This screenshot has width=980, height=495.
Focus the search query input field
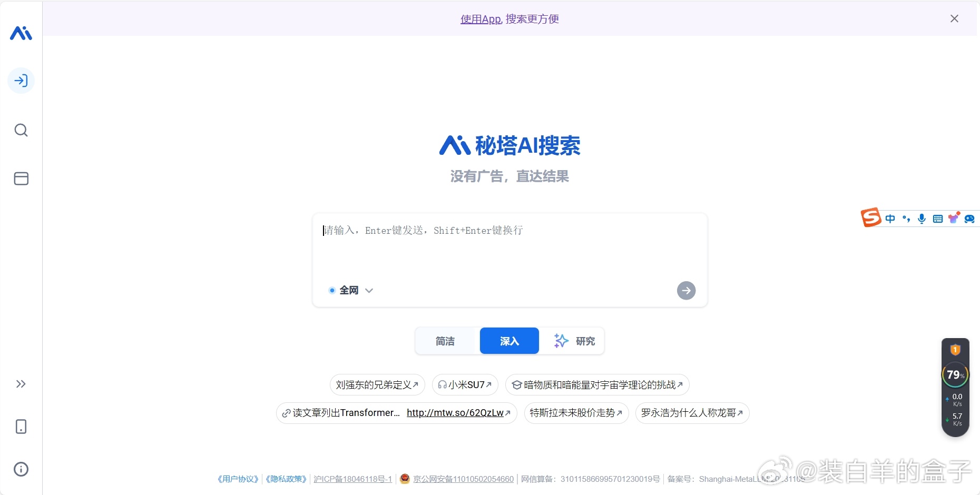click(509, 230)
